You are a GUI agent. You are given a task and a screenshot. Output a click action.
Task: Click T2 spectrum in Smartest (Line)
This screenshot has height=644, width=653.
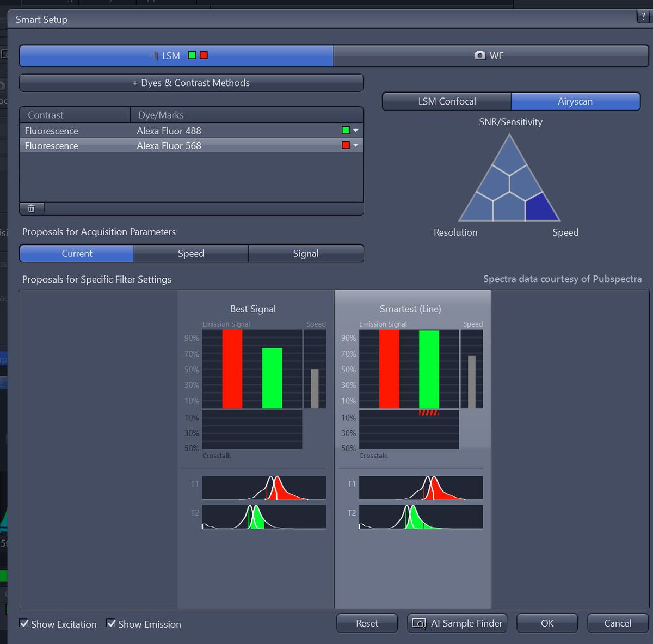click(421, 517)
